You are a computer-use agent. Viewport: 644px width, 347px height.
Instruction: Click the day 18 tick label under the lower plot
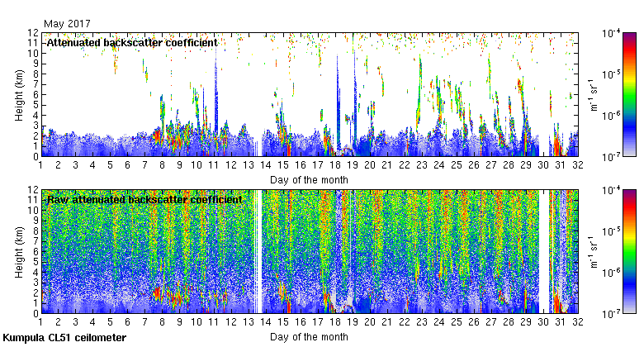click(335, 322)
